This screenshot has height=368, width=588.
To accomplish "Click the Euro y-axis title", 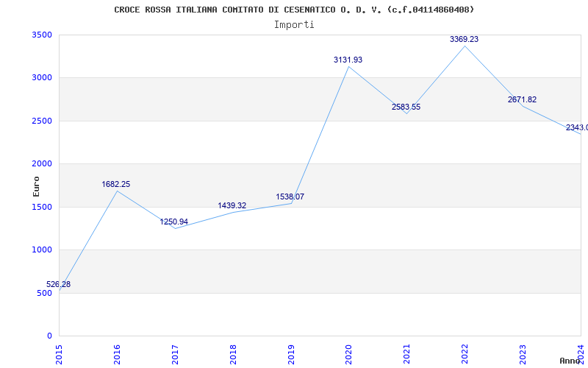I will pyautogui.click(x=36, y=186).
